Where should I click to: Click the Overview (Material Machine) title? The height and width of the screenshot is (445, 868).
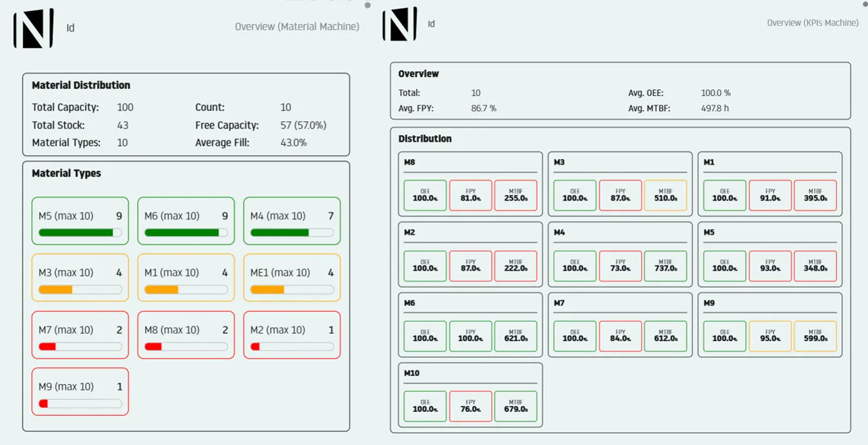point(297,27)
